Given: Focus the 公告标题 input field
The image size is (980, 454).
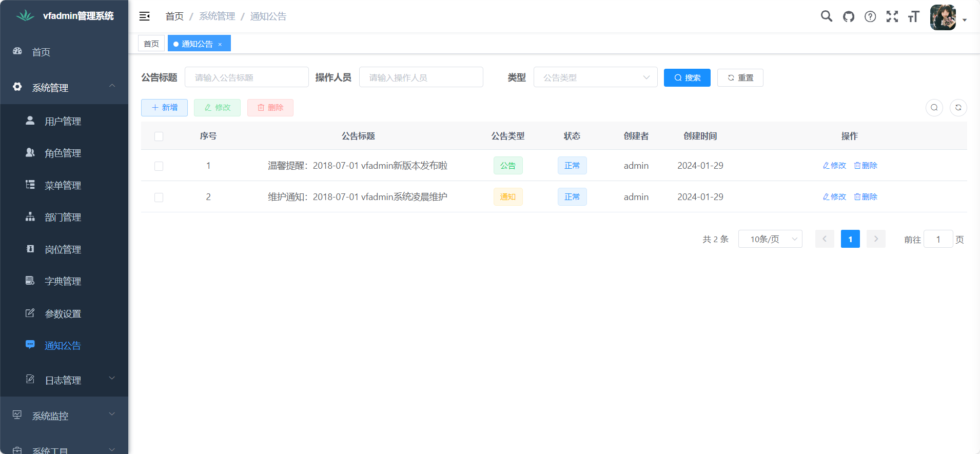Looking at the screenshot, I should click(x=246, y=77).
